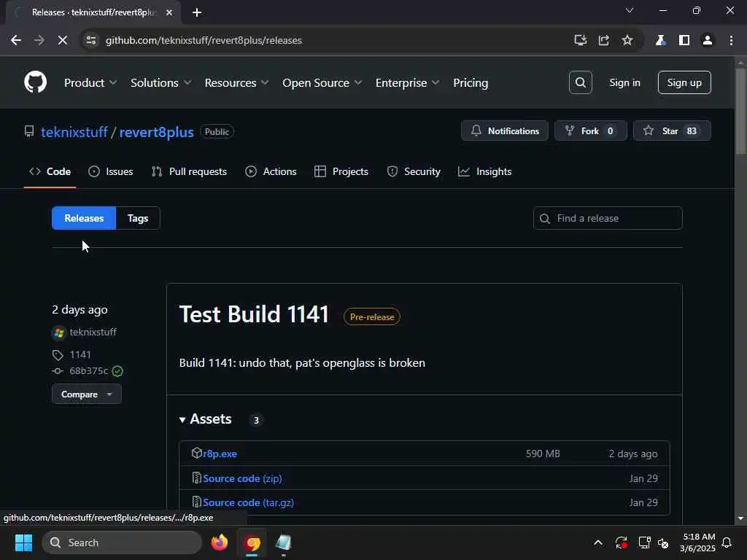
Task: Open the Test Build 1141 release title
Action: coord(254,314)
